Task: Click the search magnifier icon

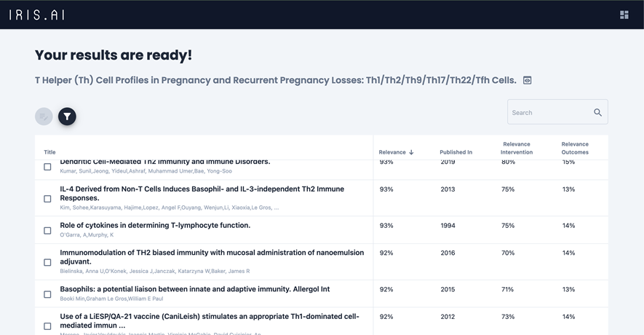Action: click(x=597, y=112)
